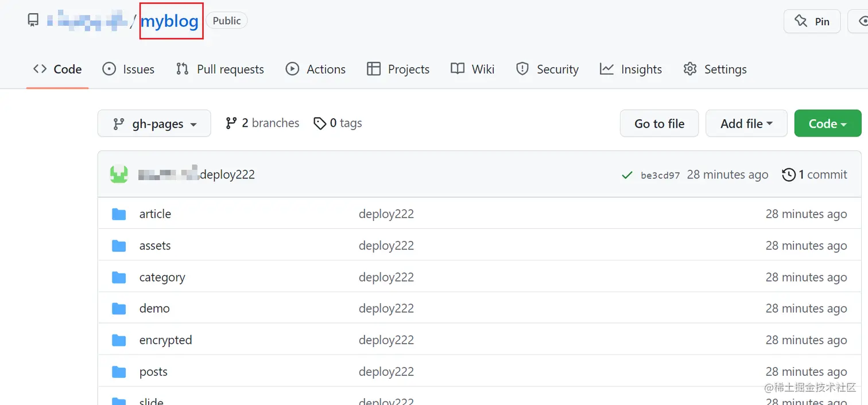Click the clock history icon beside 1 commit
Viewport: 868px width, 405px height.
tap(789, 174)
